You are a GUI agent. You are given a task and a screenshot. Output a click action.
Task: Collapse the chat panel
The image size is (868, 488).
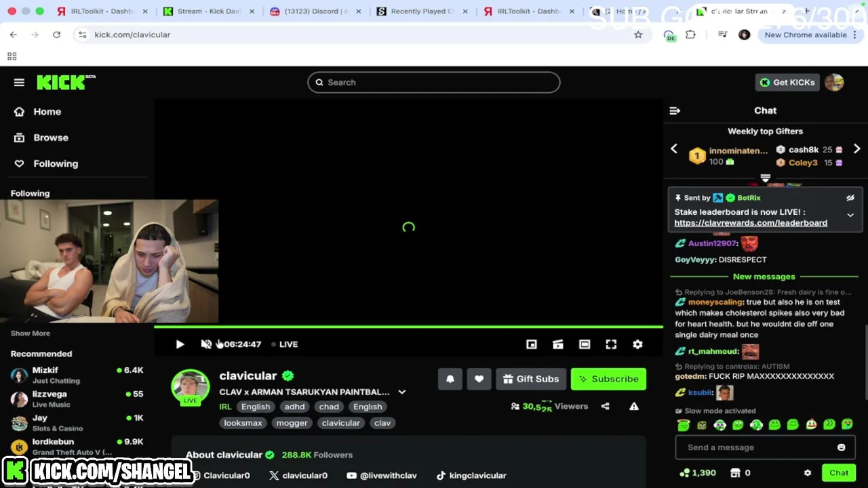(675, 110)
